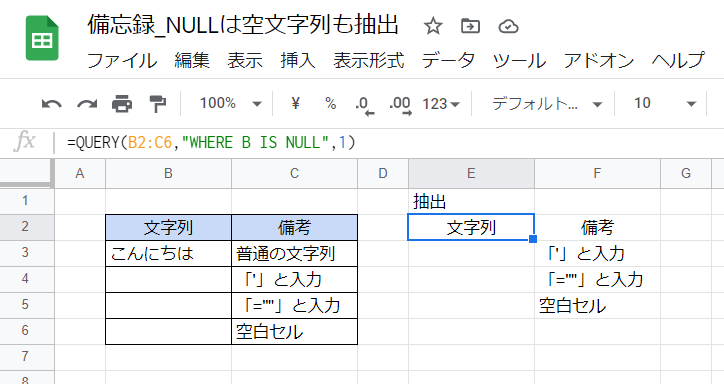Select cell F2 備考 in the result
724x384 pixels.
pos(597,227)
